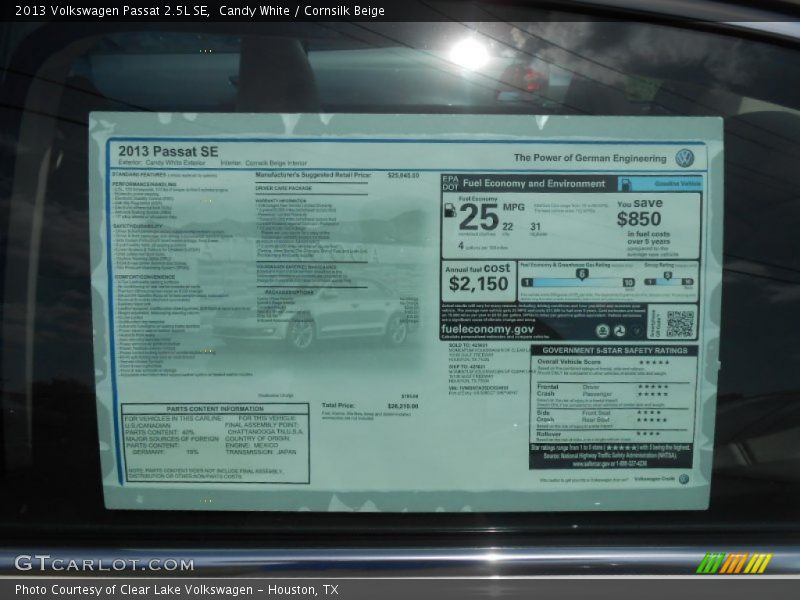
Task: Click the Overall Vehicle Score star rating
Action: 653,362
